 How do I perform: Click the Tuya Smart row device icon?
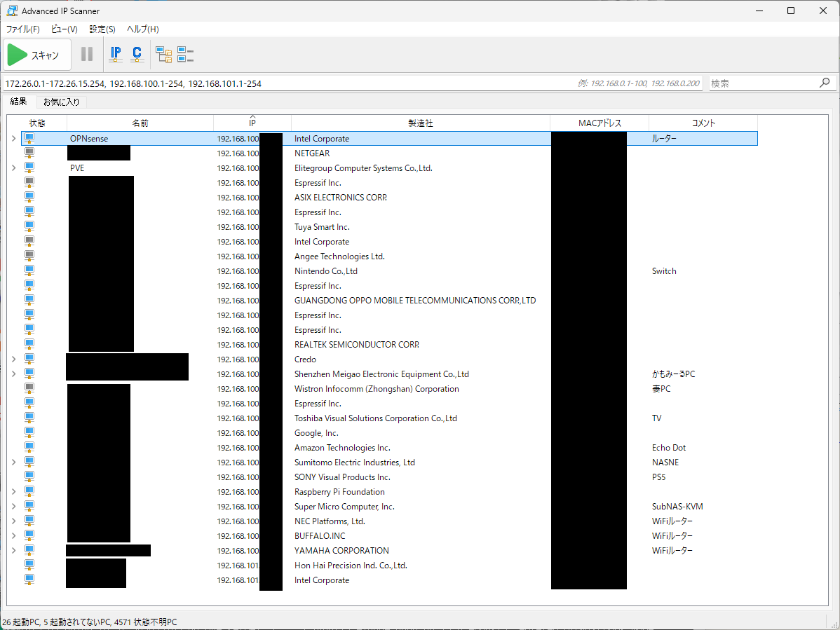29,227
